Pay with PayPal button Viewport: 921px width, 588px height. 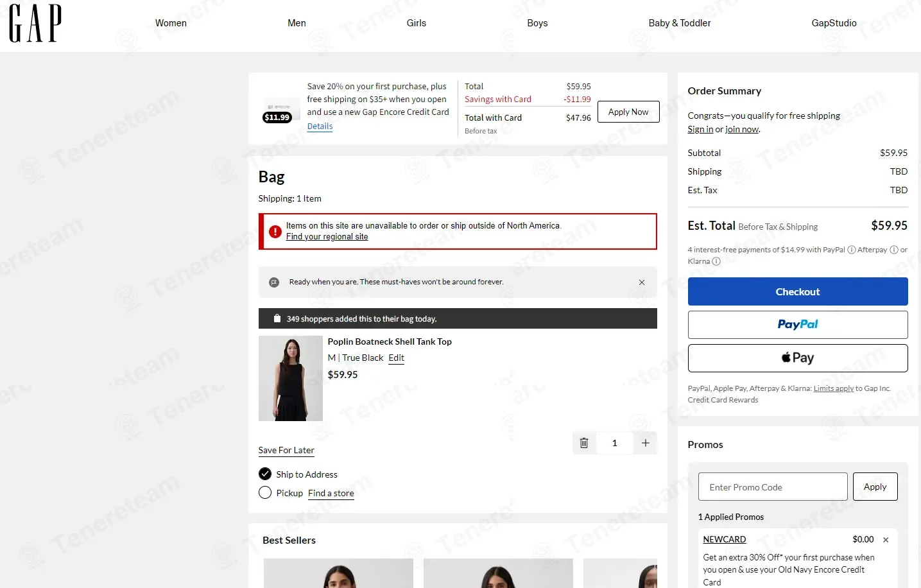[798, 325]
